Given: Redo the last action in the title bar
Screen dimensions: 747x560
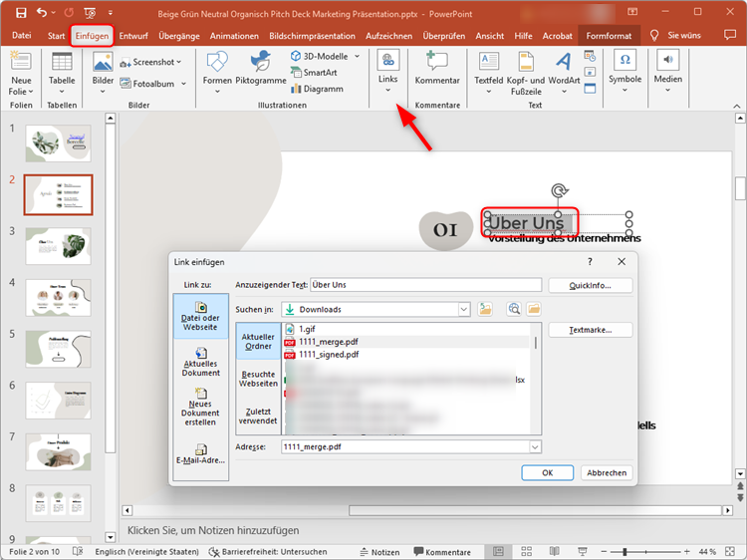Looking at the screenshot, I should coord(69,13).
